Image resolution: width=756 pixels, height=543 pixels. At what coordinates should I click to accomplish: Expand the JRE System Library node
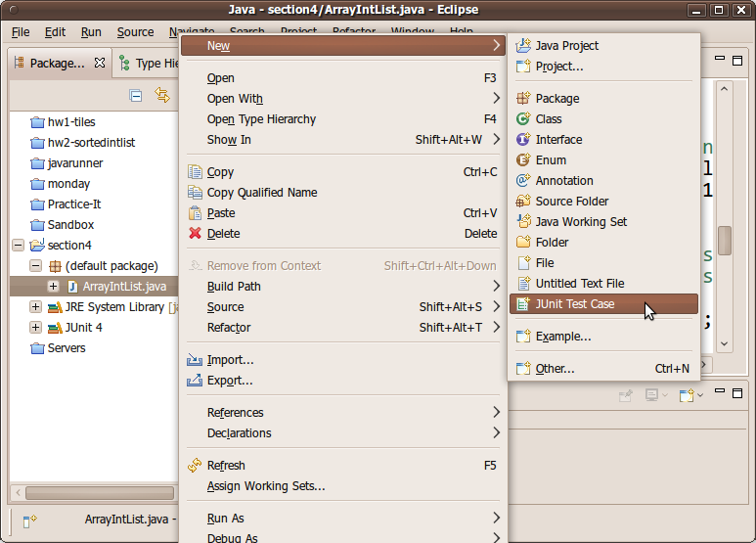coord(36,307)
